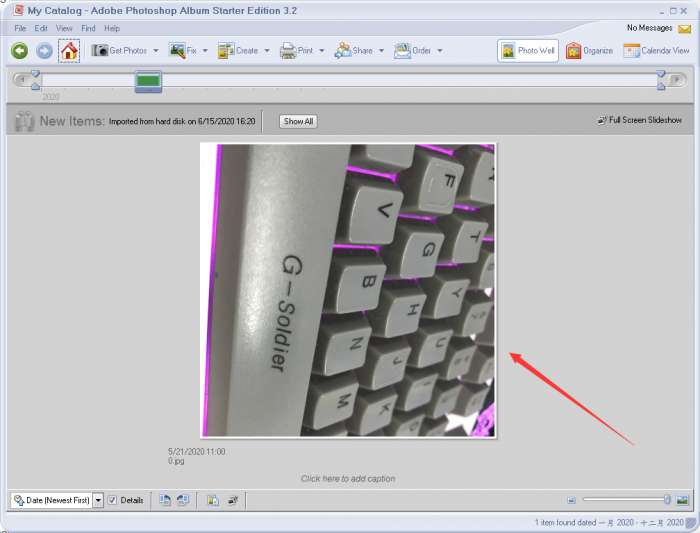Screen dimensions: 700x533
Task: Switch to Calendar View
Action: [656, 50]
